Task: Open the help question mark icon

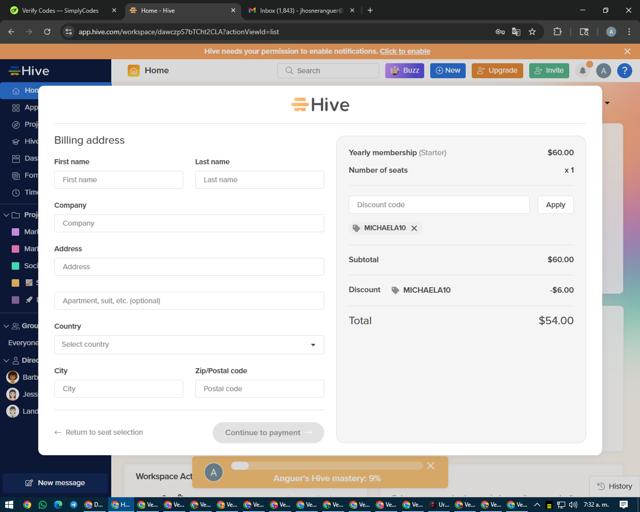Action: pyautogui.click(x=624, y=71)
